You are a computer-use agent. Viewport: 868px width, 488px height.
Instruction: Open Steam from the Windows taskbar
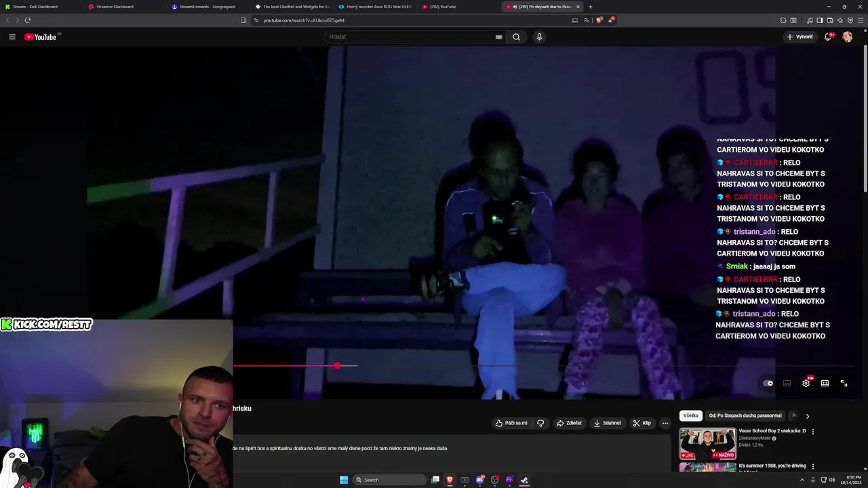pyautogui.click(x=524, y=480)
